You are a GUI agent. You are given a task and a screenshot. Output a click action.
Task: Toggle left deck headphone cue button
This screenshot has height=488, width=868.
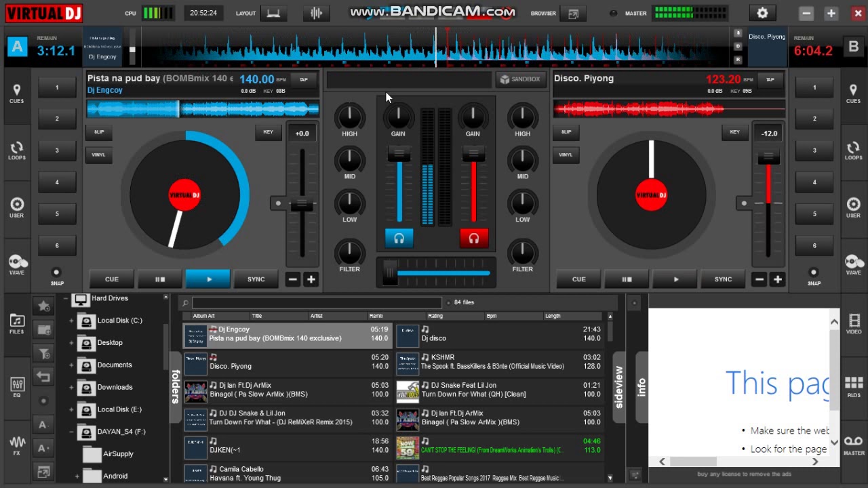pyautogui.click(x=399, y=238)
